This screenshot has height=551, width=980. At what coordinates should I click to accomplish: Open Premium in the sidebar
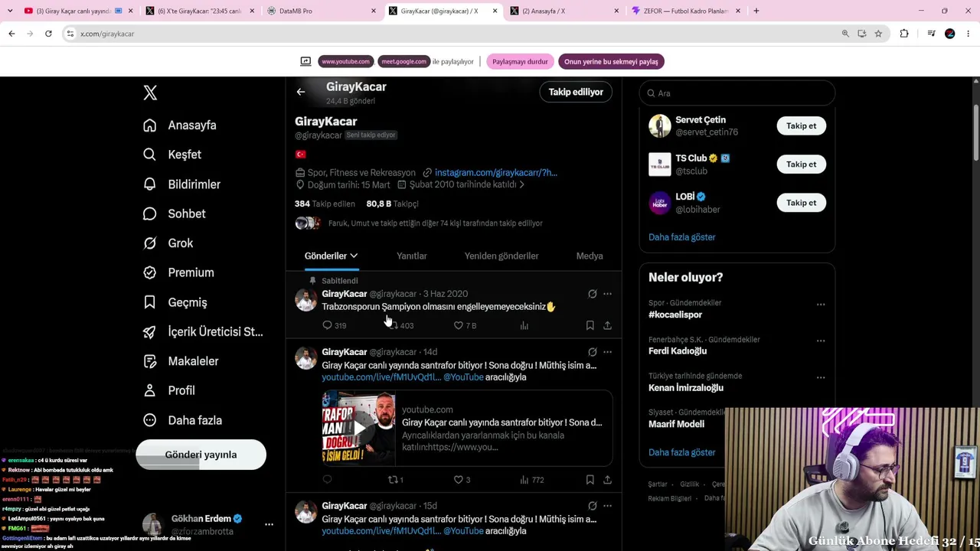point(178,272)
